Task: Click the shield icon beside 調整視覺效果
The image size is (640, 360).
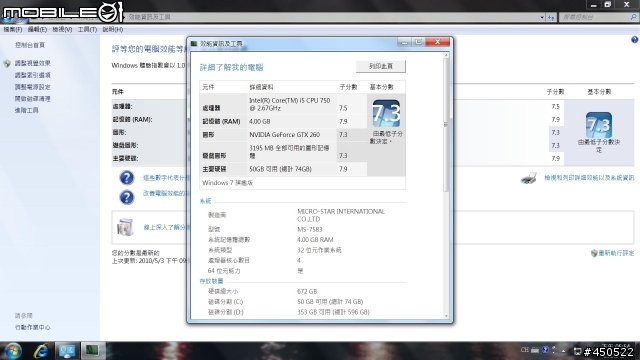Action: [7, 64]
